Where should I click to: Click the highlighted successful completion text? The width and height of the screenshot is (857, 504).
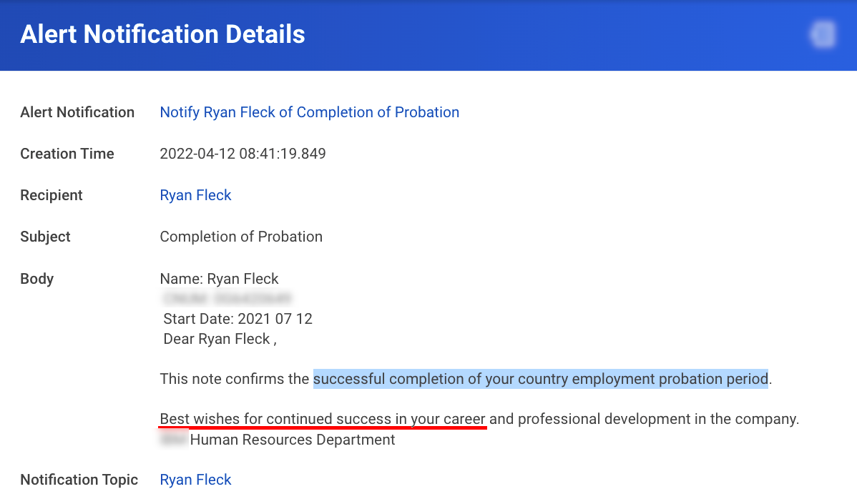point(540,378)
